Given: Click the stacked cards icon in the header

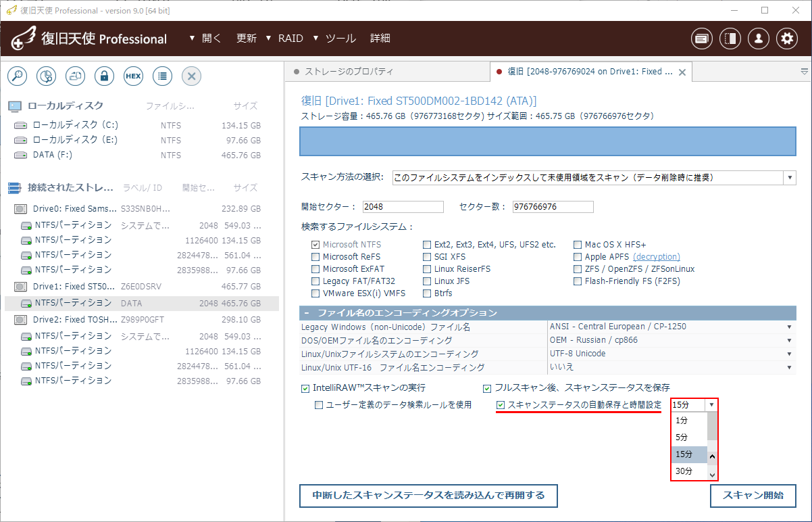Looking at the screenshot, I should pos(702,39).
